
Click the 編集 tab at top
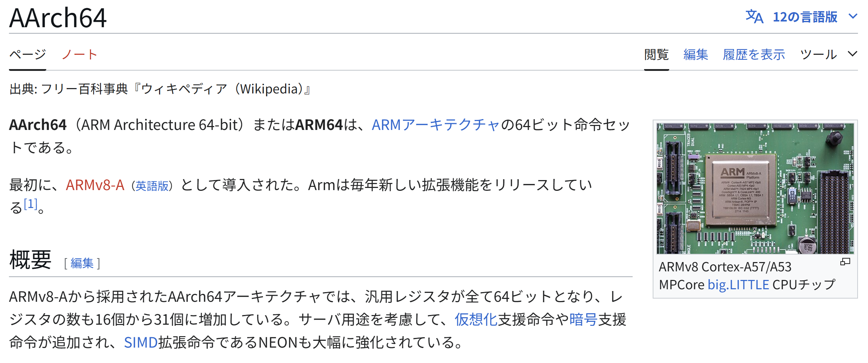pyautogui.click(x=696, y=54)
